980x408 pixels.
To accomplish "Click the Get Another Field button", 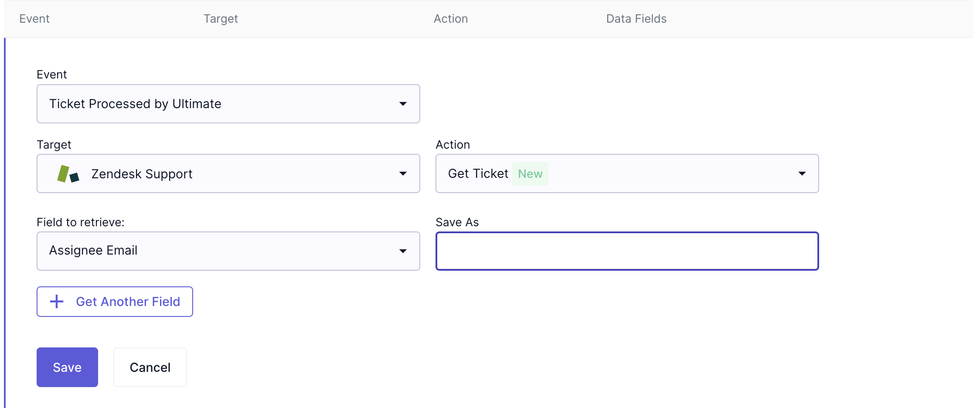I will click(x=115, y=302).
